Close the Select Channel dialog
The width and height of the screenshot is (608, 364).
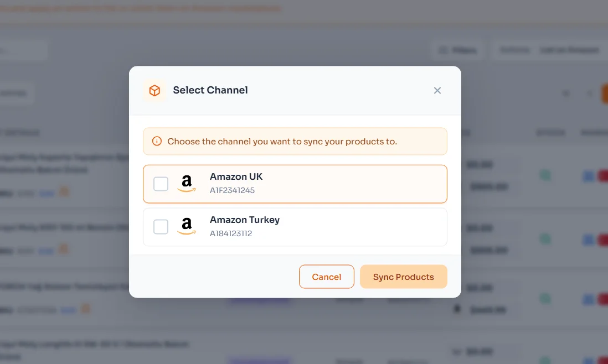pyautogui.click(x=437, y=90)
